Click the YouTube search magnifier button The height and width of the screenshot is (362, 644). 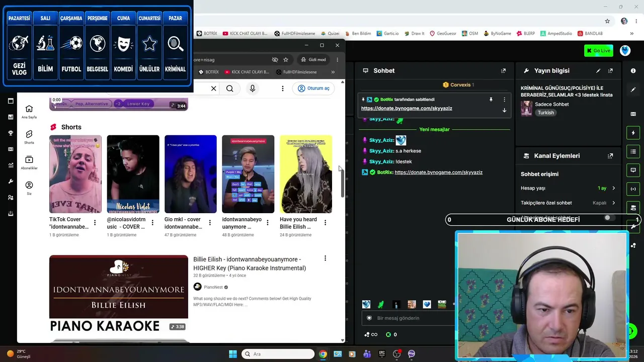230,88
